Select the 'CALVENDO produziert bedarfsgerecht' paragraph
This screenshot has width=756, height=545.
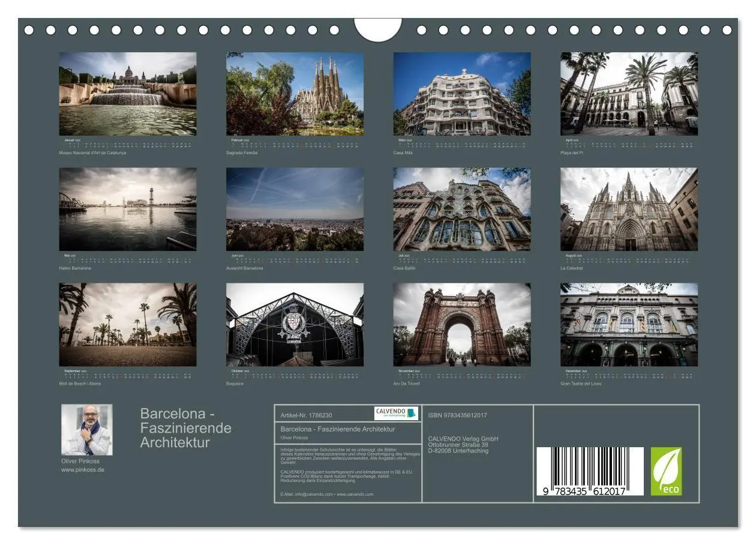(347, 476)
